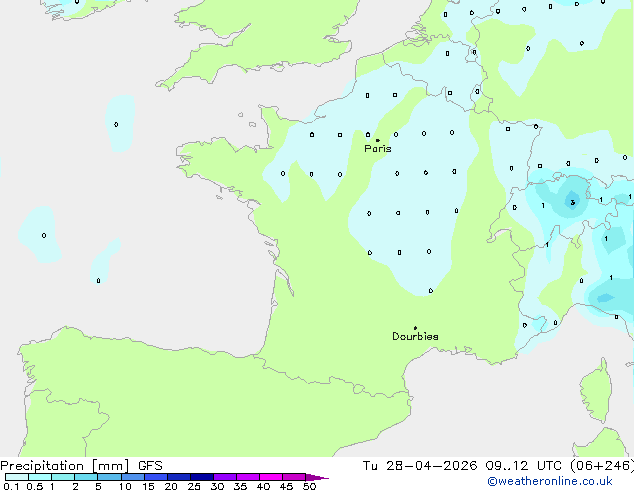
Task: Click the '(06+246)' model run text
Action: 602,466
